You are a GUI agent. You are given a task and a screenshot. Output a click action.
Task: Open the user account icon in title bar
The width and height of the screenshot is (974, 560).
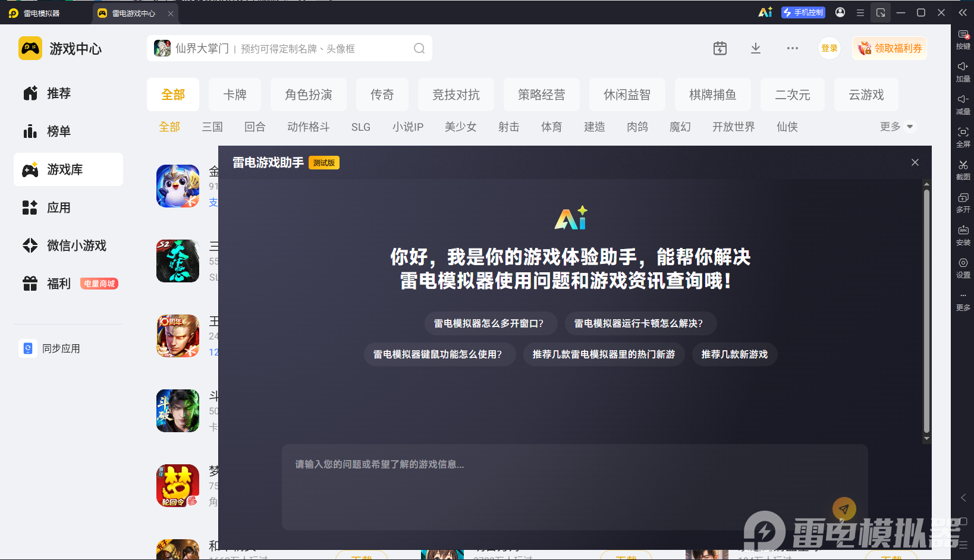[x=840, y=12]
